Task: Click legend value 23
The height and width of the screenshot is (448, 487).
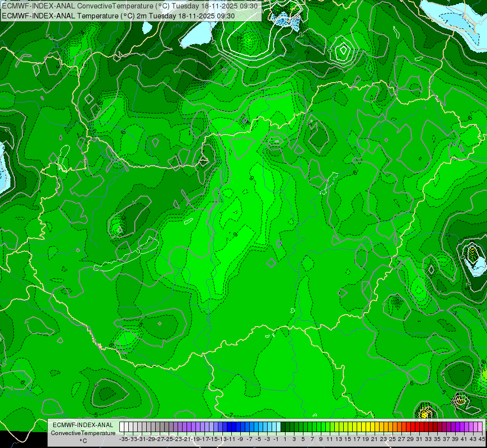Action: click(383, 439)
